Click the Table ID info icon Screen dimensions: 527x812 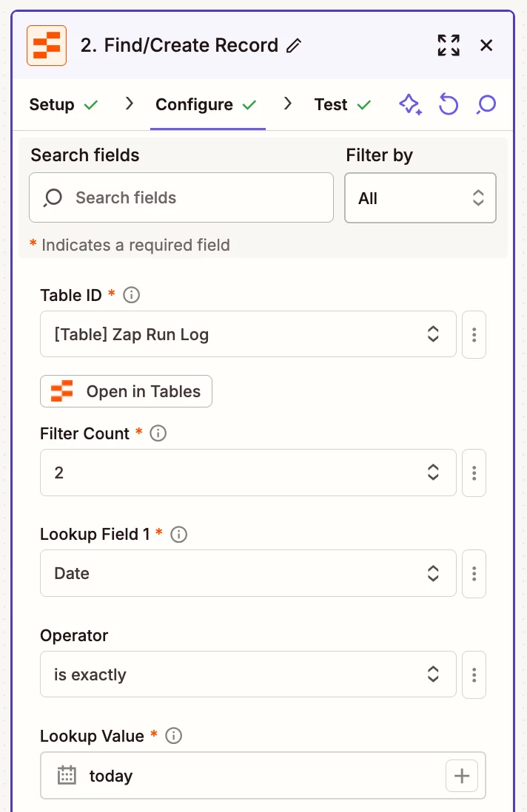(x=132, y=295)
